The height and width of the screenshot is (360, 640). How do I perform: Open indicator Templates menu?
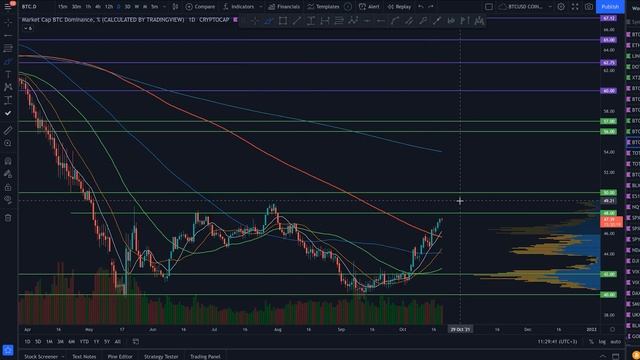[x=323, y=7]
